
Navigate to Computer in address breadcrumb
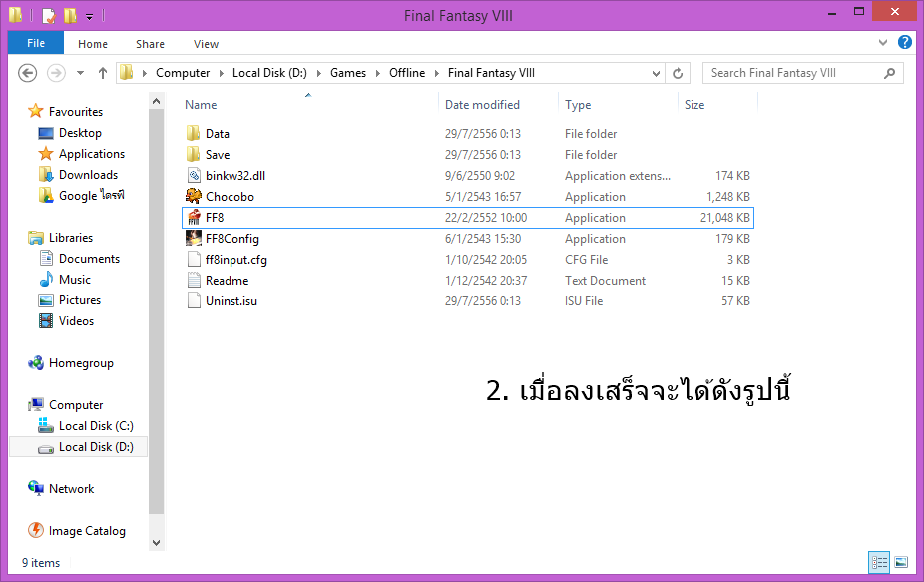pos(183,73)
